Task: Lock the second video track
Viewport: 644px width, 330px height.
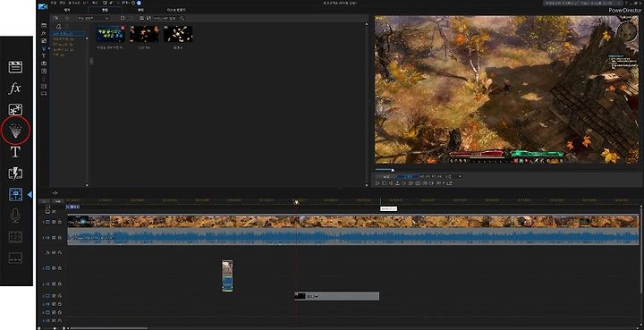Action: coord(60,268)
